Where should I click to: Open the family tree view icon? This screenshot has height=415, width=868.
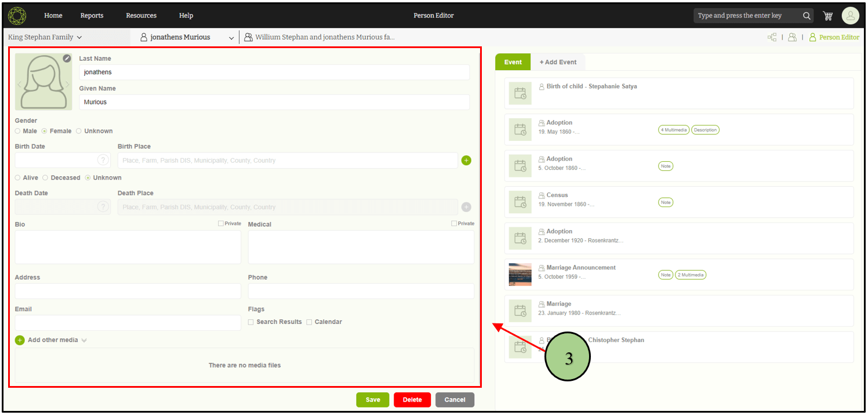(772, 37)
